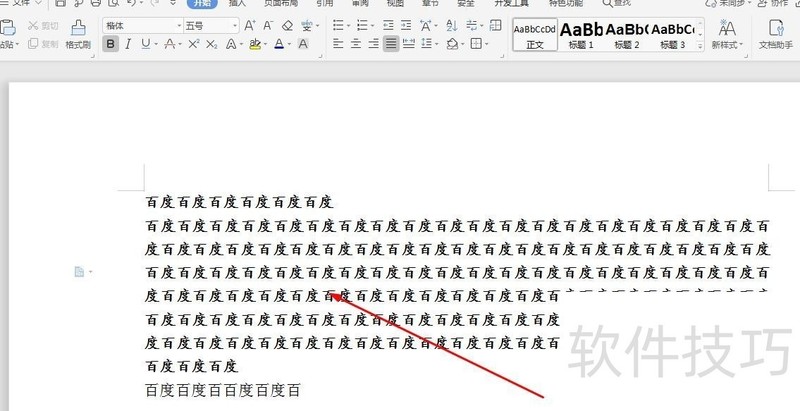Viewport: 800px width, 411px height.
Task: Click the small document icon in the left margin
Action: point(79,272)
